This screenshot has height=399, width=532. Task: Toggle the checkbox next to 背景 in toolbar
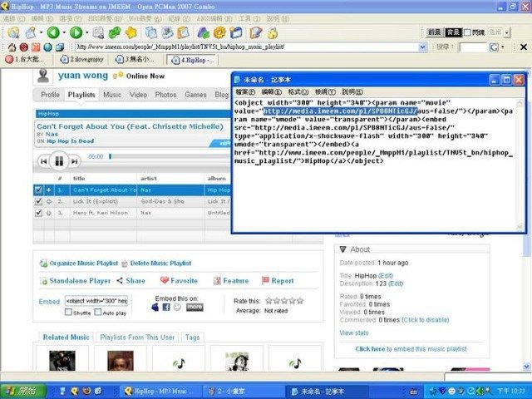pyautogui.click(x=467, y=32)
